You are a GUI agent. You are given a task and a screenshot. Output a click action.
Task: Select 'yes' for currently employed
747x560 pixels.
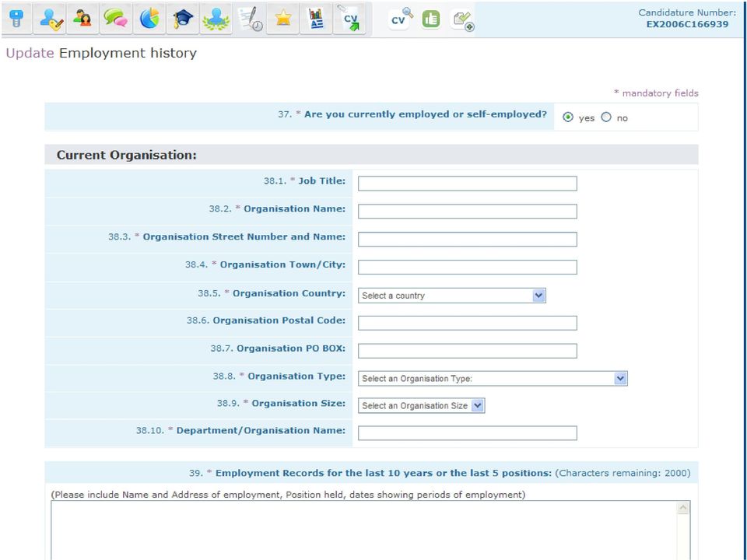coord(568,117)
